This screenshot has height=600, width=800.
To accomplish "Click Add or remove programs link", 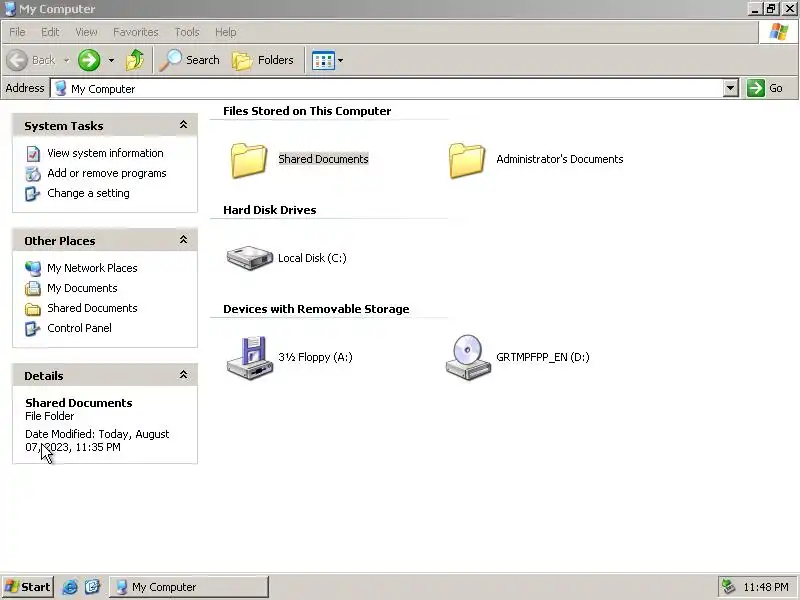I will point(107,173).
